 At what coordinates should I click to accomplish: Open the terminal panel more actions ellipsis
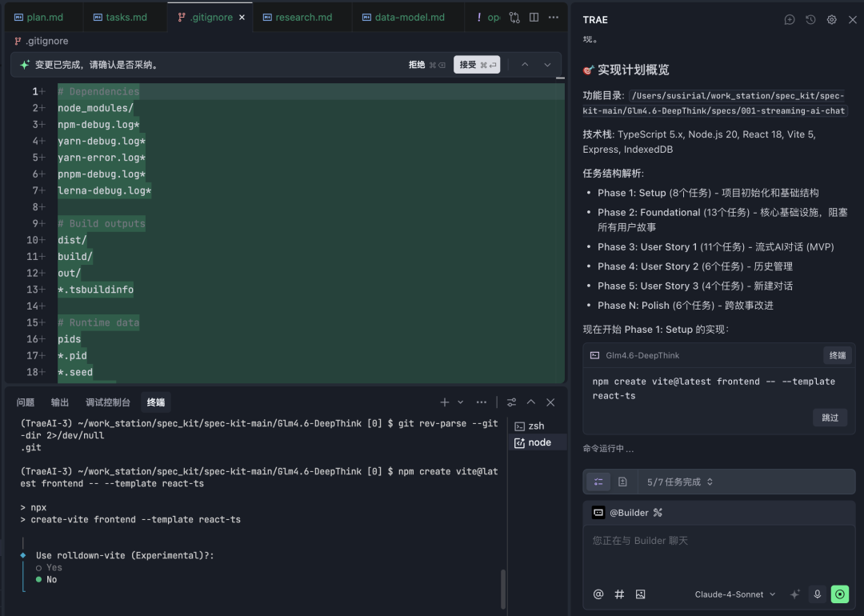tap(482, 402)
